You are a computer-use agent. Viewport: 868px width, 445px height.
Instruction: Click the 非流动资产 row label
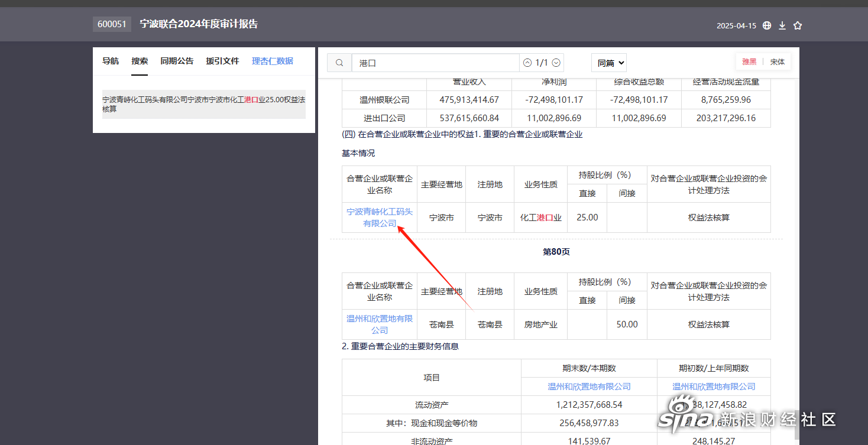click(x=432, y=441)
